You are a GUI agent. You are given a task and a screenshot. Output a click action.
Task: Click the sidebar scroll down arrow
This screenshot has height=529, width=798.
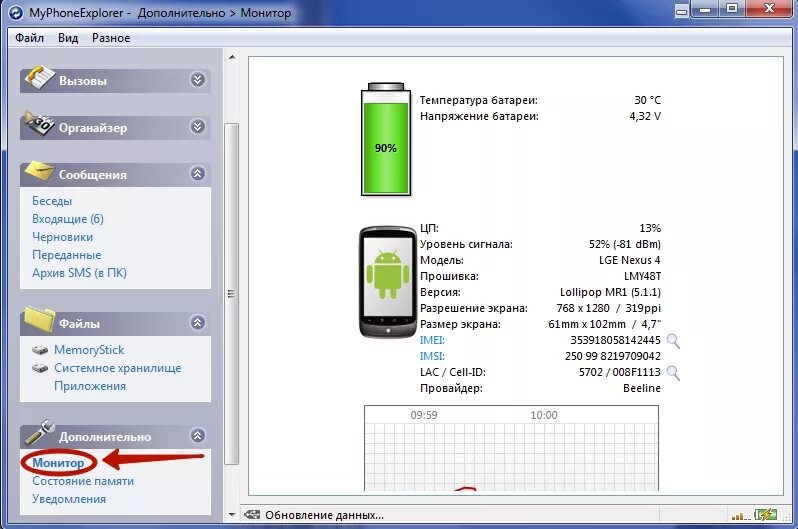pyautogui.click(x=232, y=515)
